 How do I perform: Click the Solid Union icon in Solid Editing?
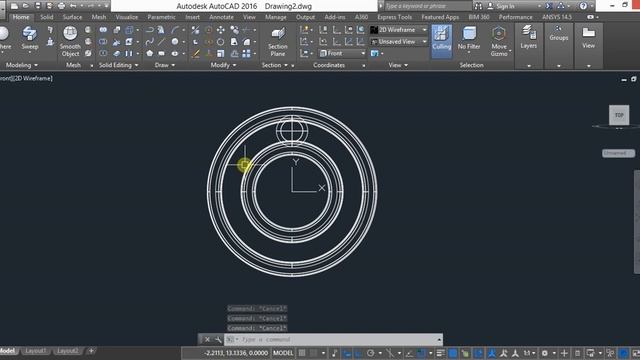(x=103, y=30)
